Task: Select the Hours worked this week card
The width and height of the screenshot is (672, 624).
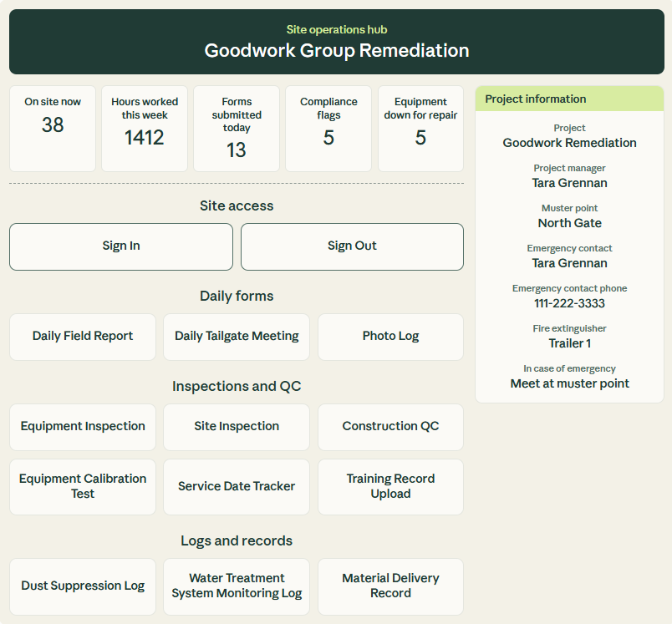Action: tap(145, 129)
